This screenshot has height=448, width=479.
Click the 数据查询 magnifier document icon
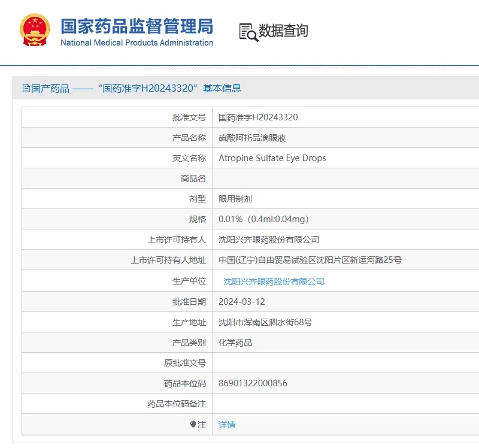[x=248, y=32]
